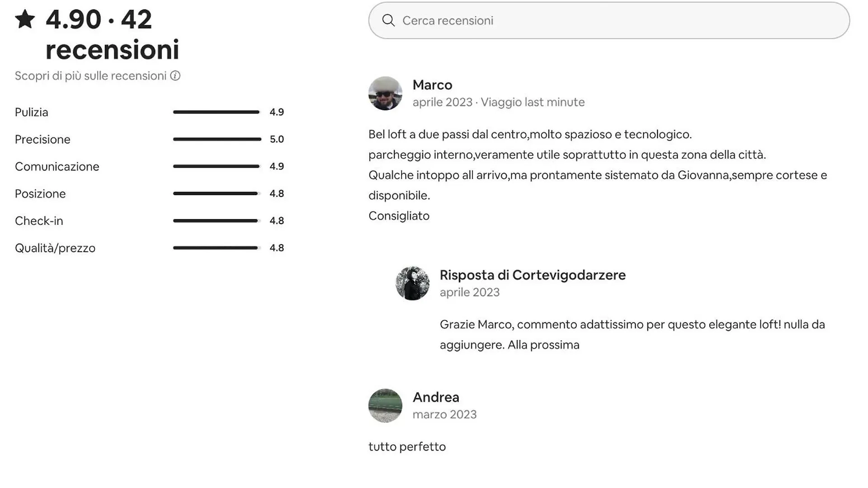The height and width of the screenshot is (488, 868).
Task: Open Marco's profile photo
Action: tap(385, 93)
